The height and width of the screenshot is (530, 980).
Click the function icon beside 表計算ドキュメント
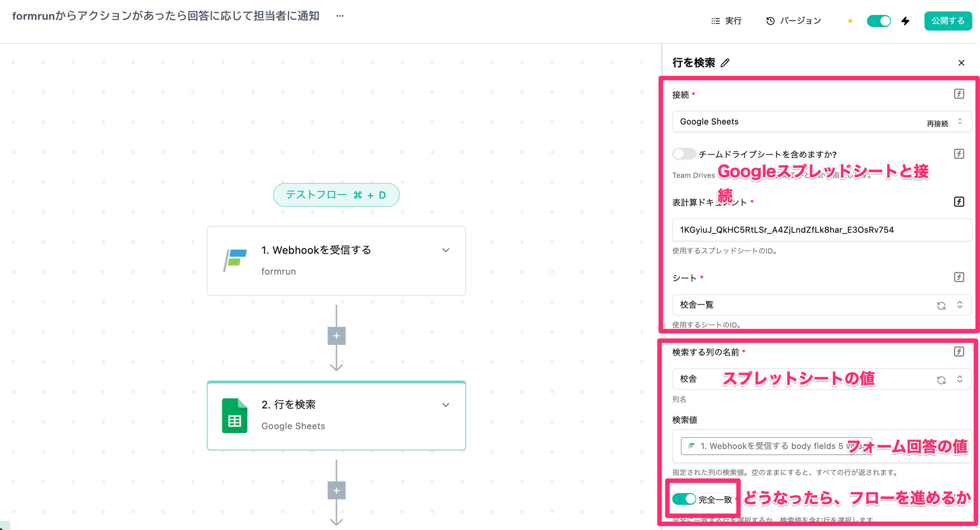[959, 202]
